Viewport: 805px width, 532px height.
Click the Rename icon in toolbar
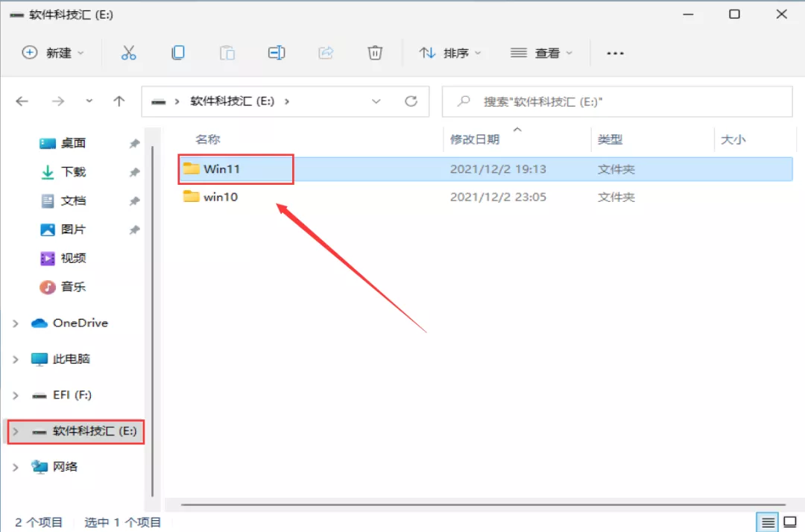click(277, 53)
